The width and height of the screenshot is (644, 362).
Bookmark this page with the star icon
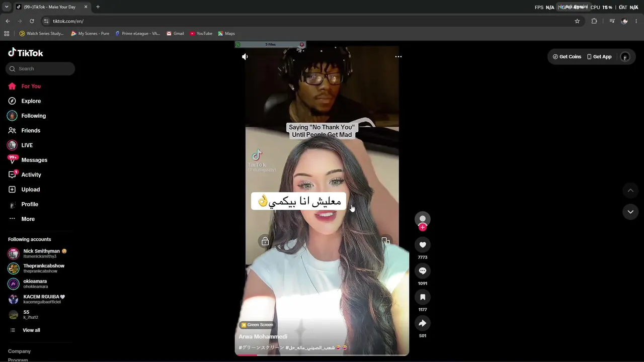click(577, 21)
